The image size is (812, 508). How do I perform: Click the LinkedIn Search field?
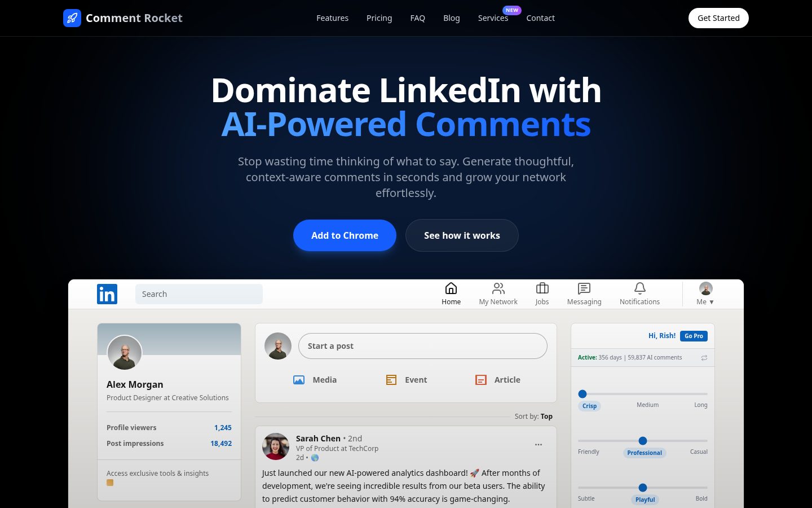tap(199, 294)
